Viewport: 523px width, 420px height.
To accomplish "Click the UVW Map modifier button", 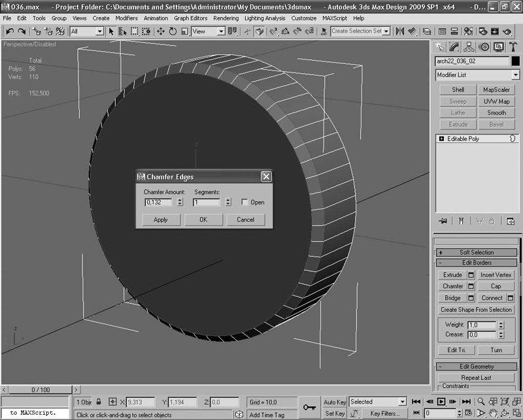I will (x=496, y=101).
